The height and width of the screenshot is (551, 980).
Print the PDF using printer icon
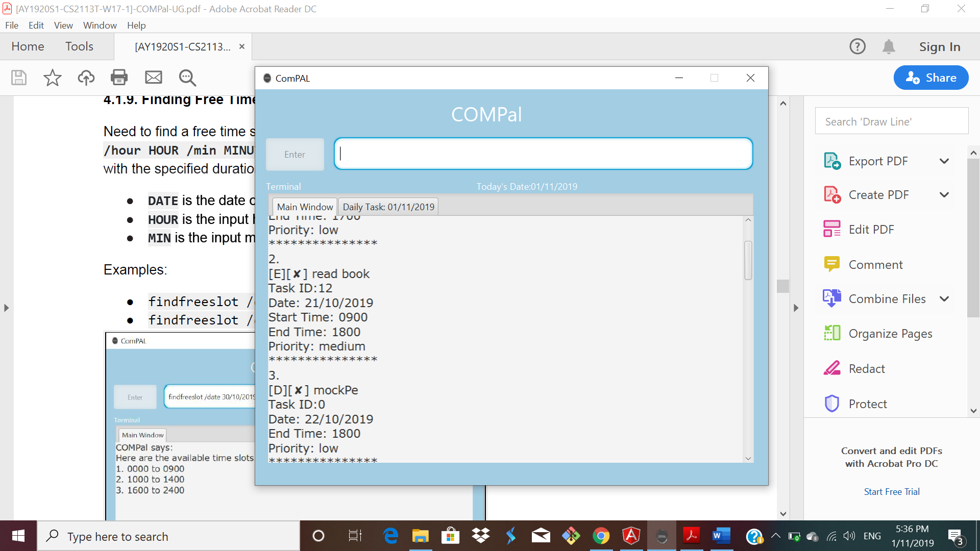click(119, 78)
